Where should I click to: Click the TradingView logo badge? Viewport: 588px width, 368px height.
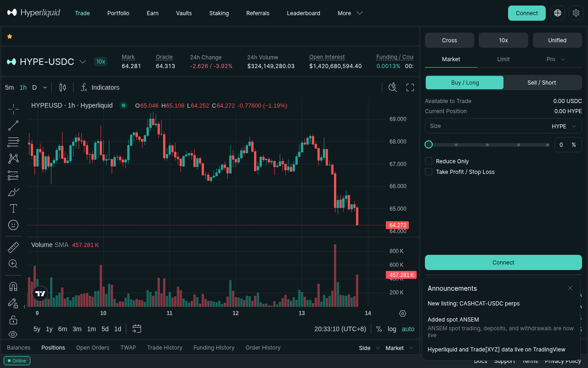[x=40, y=293]
